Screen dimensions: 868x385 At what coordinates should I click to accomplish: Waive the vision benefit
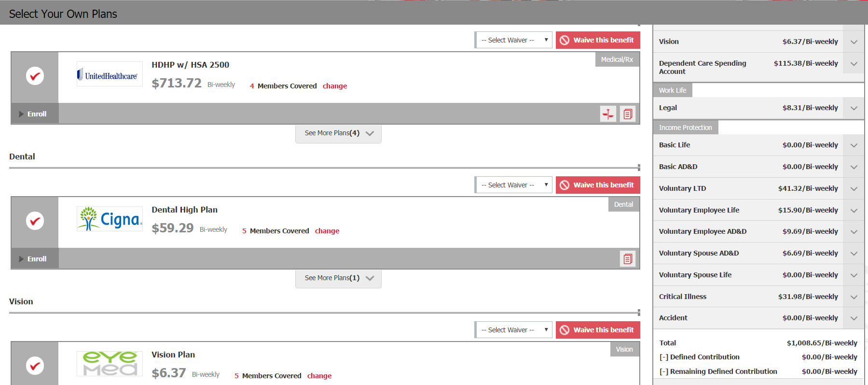[598, 330]
